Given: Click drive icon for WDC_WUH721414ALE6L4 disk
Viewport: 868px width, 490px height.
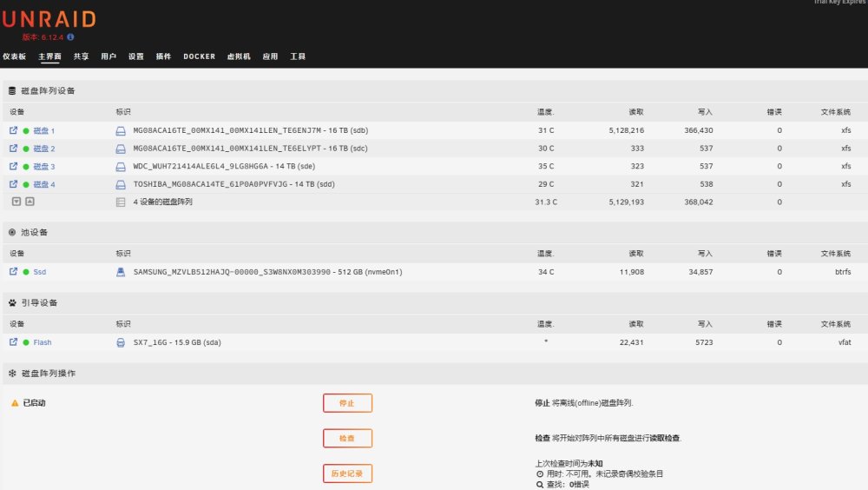Looking at the screenshot, I should pos(121,167).
